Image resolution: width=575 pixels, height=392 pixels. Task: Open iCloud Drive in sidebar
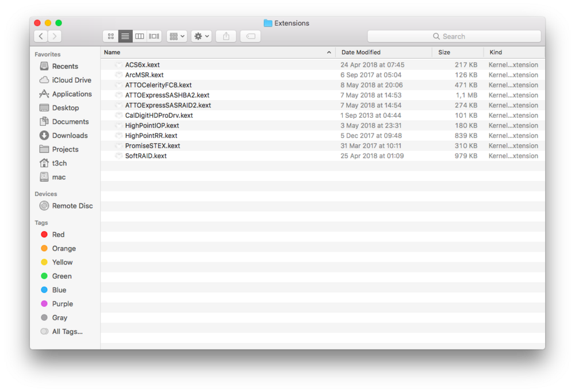point(71,80)
